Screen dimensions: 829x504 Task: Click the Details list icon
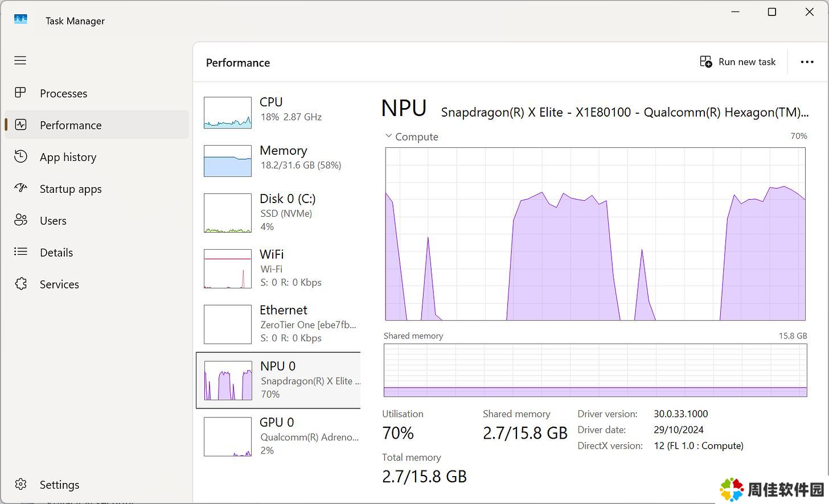click(x=20, y=252)
